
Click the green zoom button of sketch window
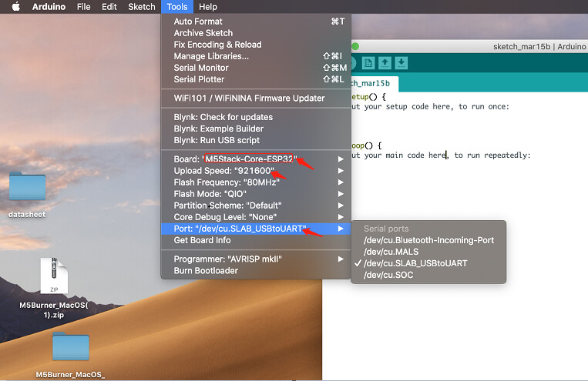355,46
